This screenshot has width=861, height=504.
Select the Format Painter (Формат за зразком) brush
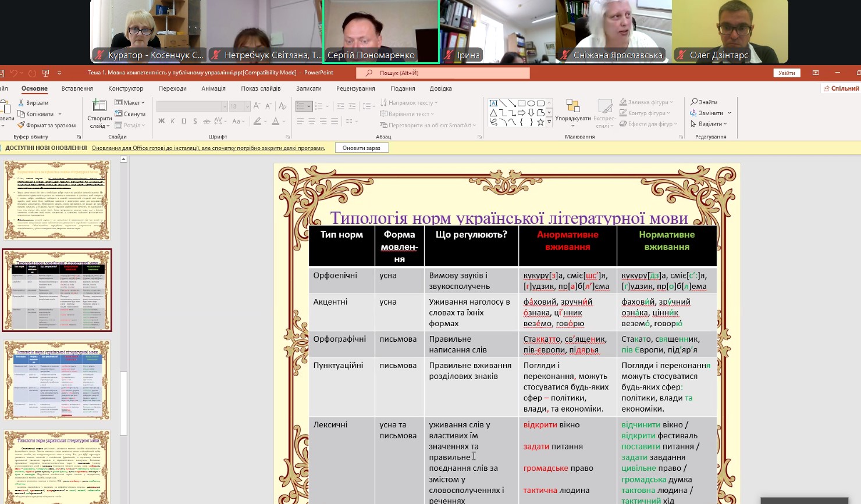21,125
